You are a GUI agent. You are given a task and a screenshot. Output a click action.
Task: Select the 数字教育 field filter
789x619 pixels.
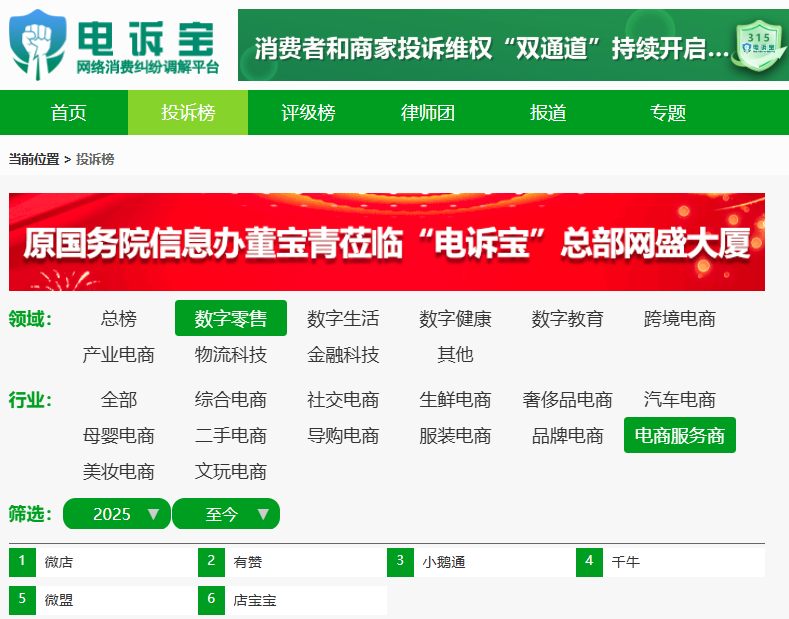pyautogui.click(x=568, y=319)
